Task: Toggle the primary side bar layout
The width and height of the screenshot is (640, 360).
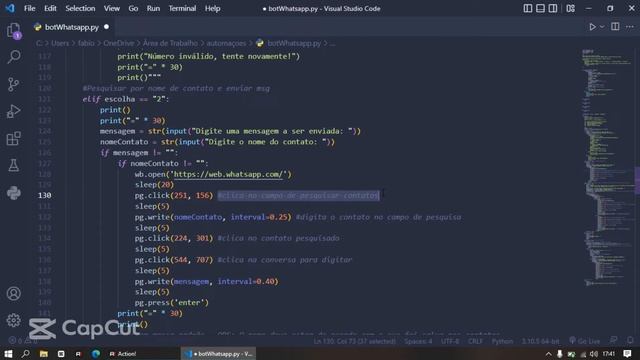Action: pos(528,8)
